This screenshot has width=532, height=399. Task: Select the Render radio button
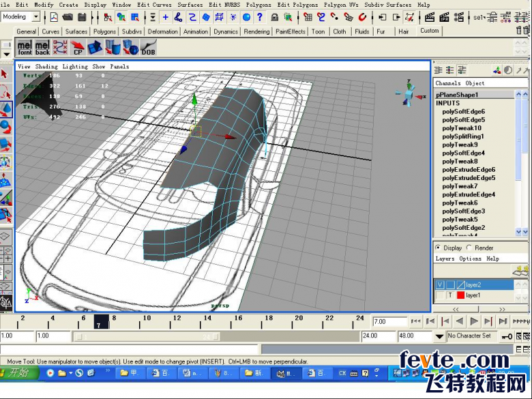(x=470, y=248)
